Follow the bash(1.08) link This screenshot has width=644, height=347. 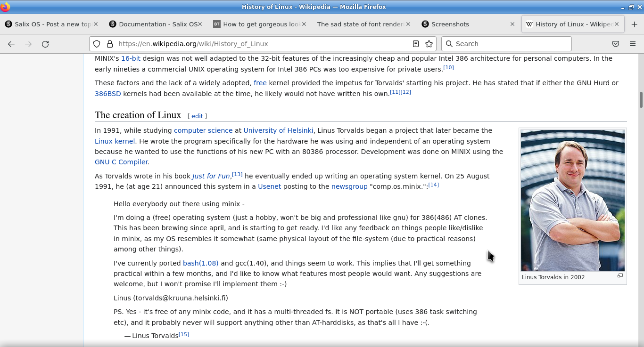200,263
